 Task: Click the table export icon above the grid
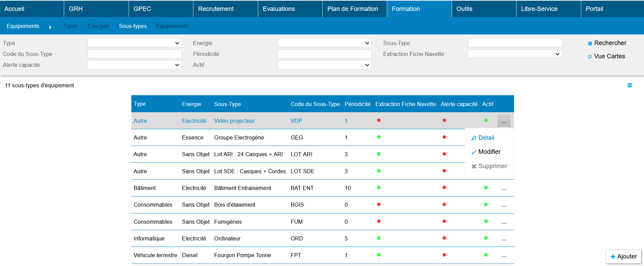tap(630, 85)
